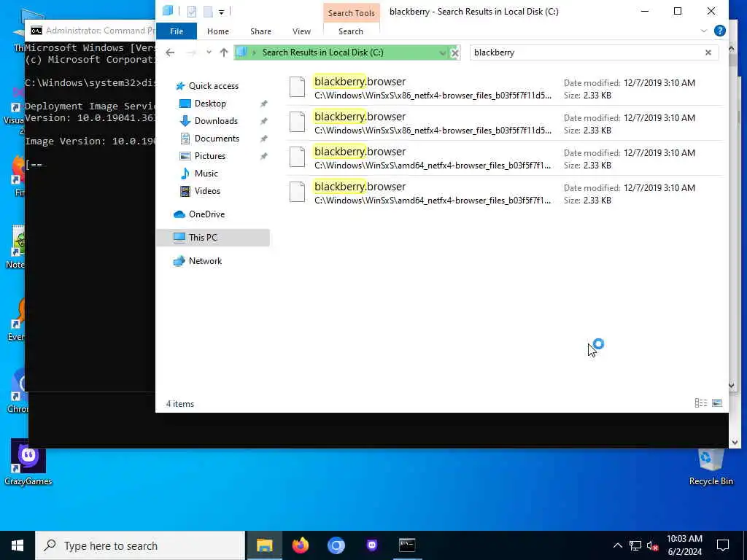
Task: Open Videos in navigation pane
Action: (x=207, y=191)
